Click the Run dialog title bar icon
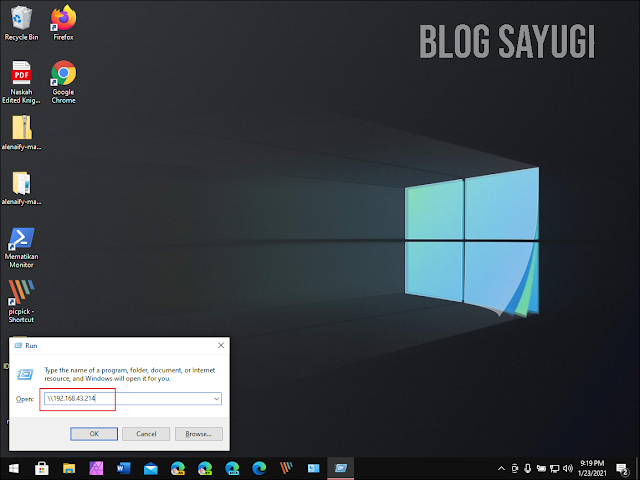Image resolution: width=640 pixels, height=480 pixels. [18, 346]
